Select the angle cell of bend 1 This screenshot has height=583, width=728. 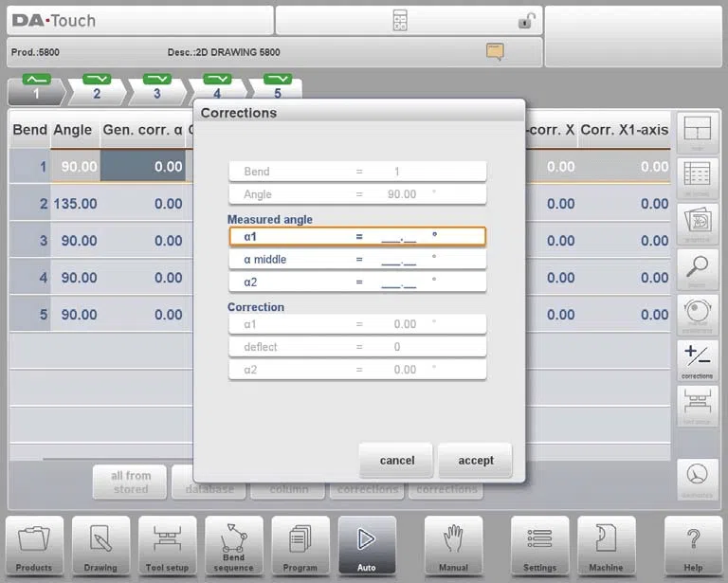[75, 166]
